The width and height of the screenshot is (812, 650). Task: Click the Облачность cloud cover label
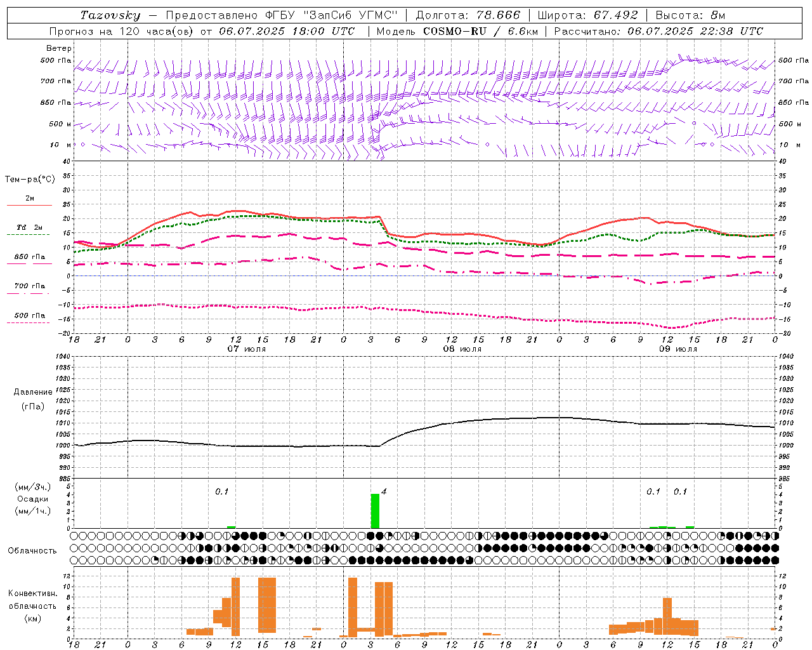(32, 550)
